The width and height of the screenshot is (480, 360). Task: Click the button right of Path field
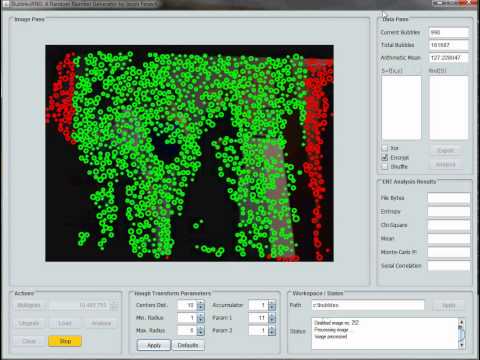click(x=449, y=305)
